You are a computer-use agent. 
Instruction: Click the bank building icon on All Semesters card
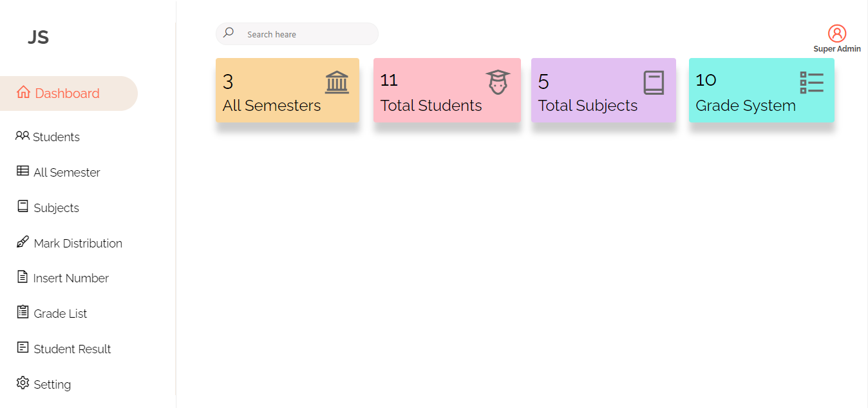[337, 83]
